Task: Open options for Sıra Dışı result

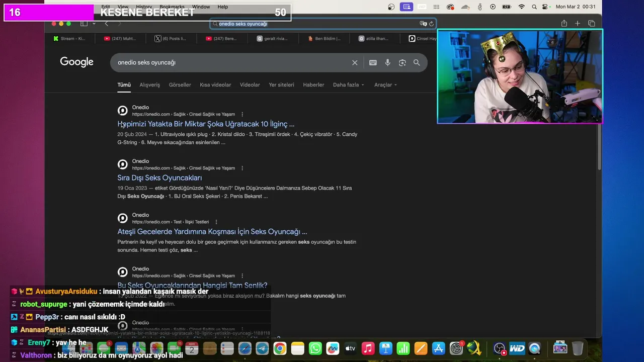Action: tap(242, 168)
